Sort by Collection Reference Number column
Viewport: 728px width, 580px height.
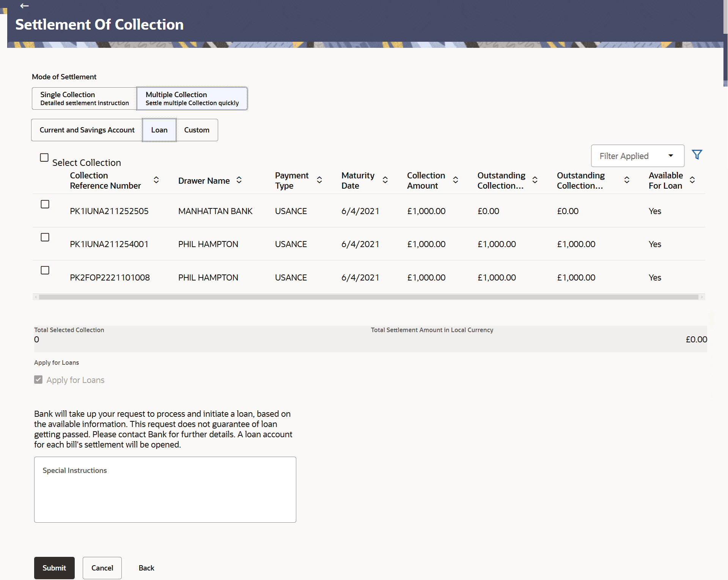click(x=156, y=180)
